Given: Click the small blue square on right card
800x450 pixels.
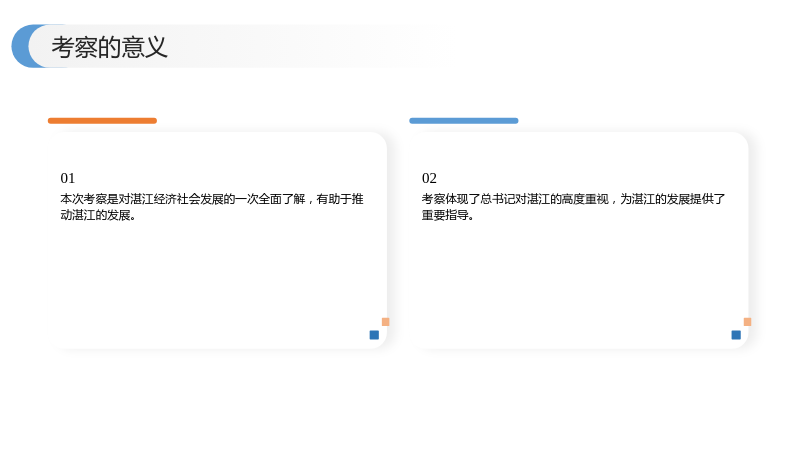Looking at the screenshot, I should (736, 335).
